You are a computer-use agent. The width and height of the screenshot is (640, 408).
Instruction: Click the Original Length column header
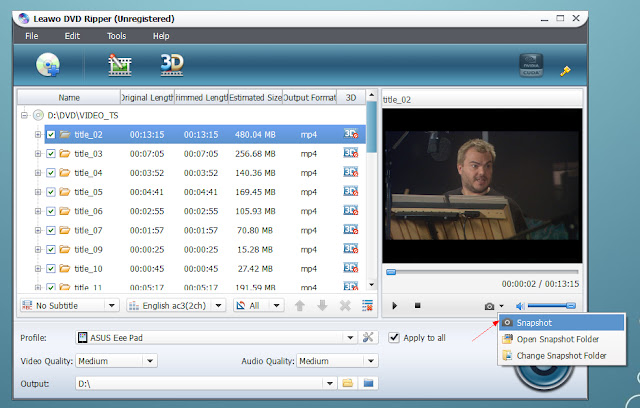tap(147, 98)
